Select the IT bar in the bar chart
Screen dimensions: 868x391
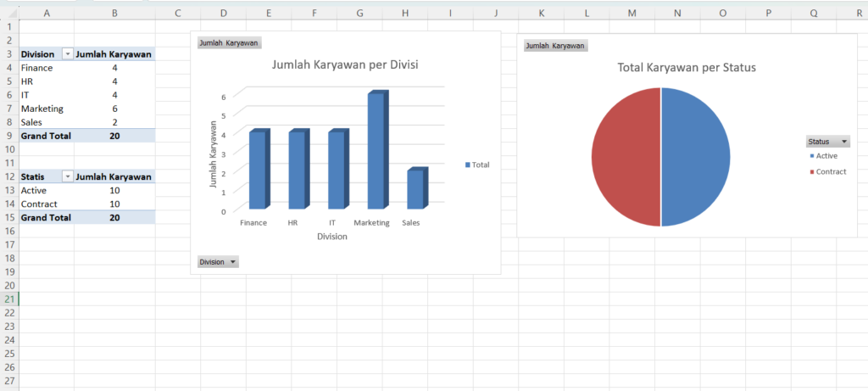coord(338,170)
